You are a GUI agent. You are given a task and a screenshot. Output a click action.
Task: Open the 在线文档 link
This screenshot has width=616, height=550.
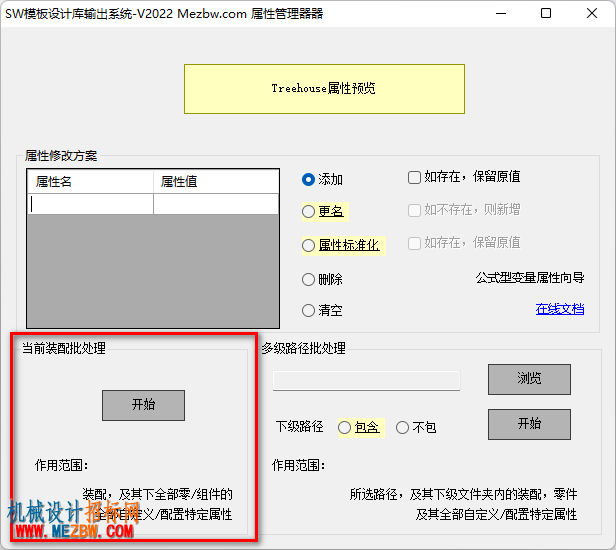coord(560,309)
